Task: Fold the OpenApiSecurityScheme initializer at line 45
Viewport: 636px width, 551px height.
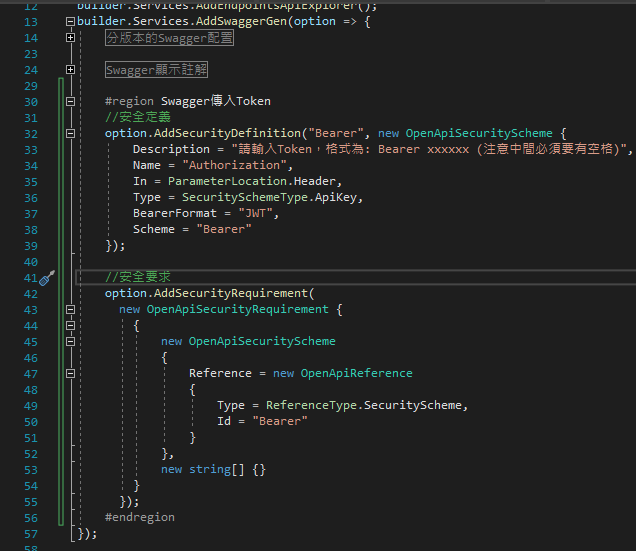Action: pyautogui.click(x=70, y=342)
